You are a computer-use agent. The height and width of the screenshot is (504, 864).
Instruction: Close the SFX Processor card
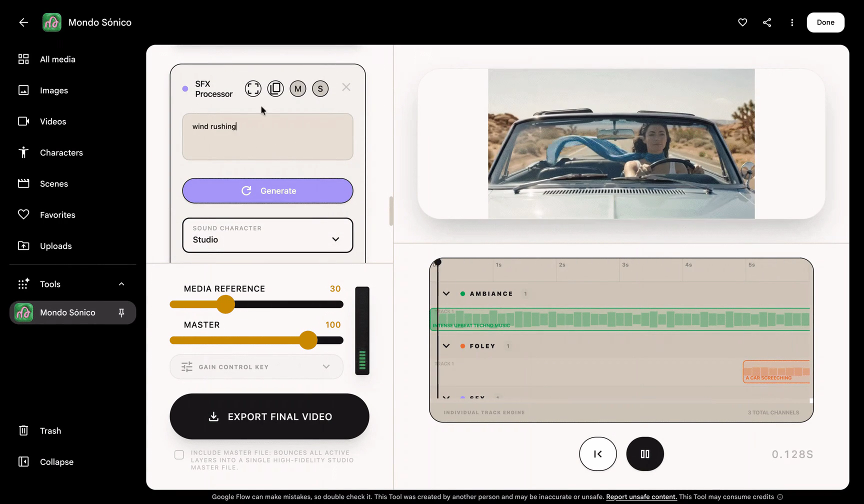(346, 87)
